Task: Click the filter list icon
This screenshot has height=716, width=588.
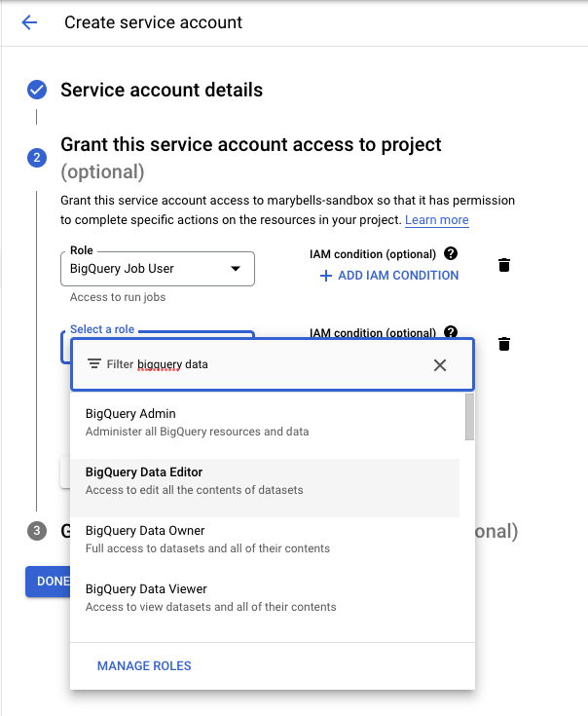Action: pyautogui.click(x=93, y=364)
